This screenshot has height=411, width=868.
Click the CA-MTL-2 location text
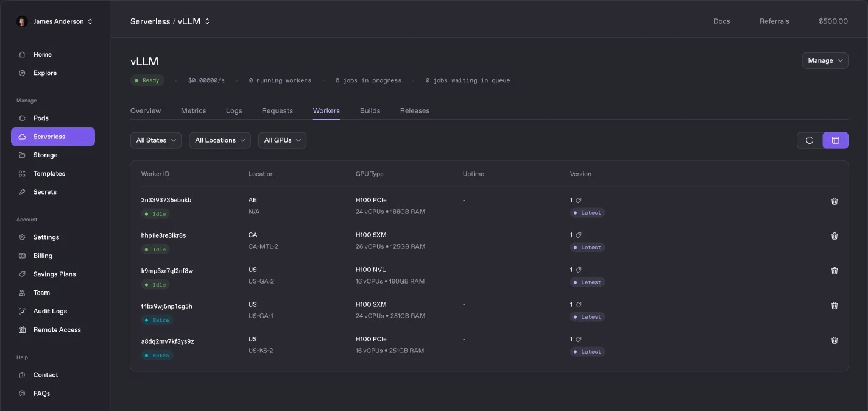point(263,246)
